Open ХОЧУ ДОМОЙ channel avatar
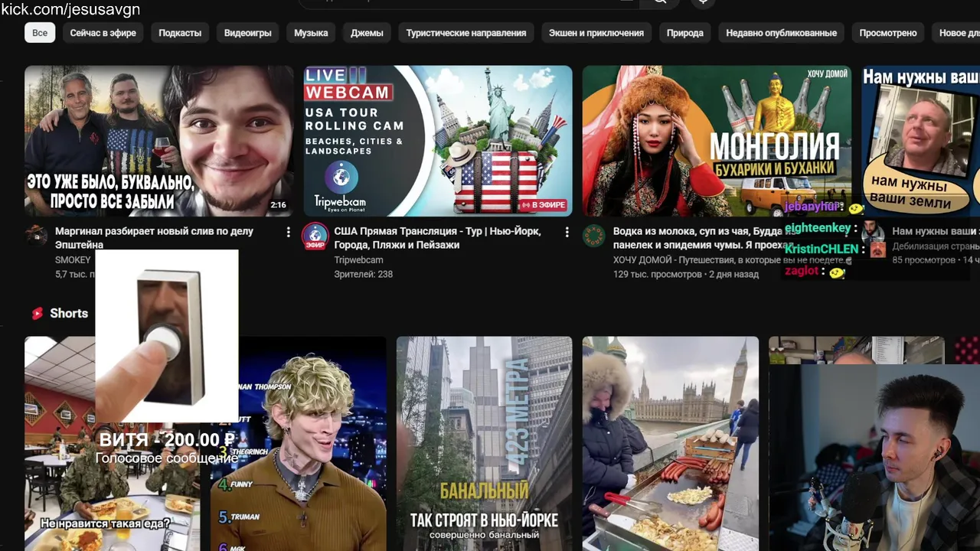 click(x=593, y=236)
